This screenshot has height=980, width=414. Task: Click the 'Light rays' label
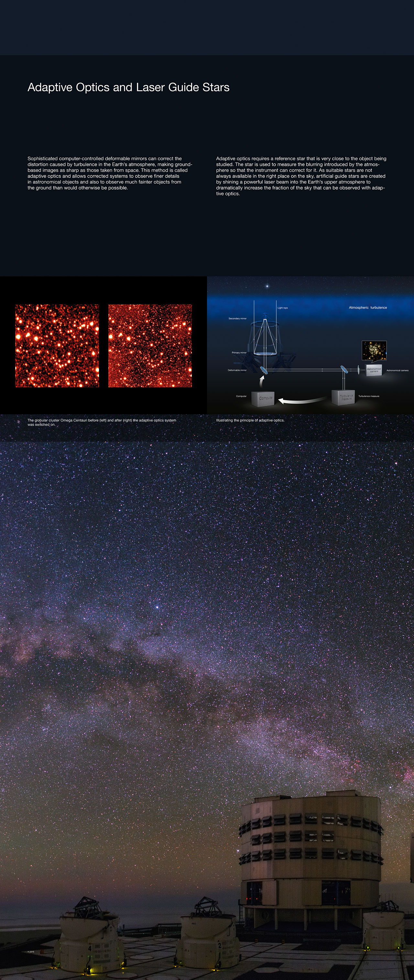coord(282,308)
